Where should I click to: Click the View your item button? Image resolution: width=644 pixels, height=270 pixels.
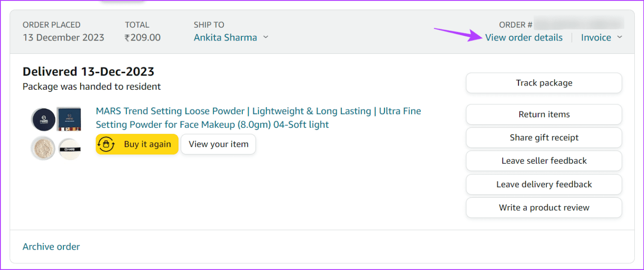point(218,144)
